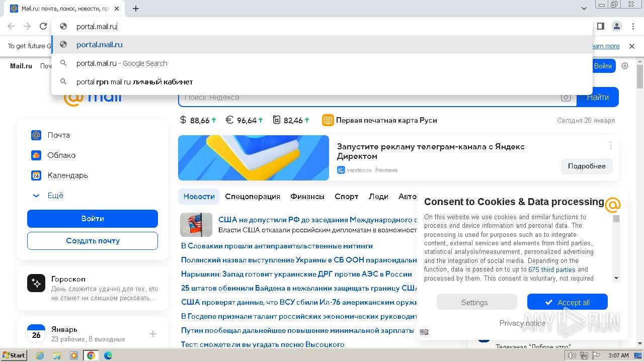Open a new tab with the plus icon
Screen dimensions: 644x362
point(136,9)
